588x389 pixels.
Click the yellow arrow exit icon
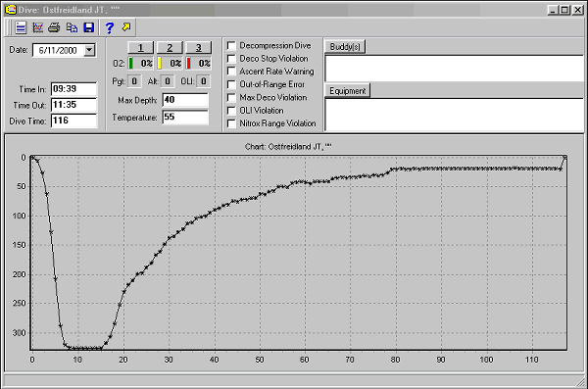(126, 27)
